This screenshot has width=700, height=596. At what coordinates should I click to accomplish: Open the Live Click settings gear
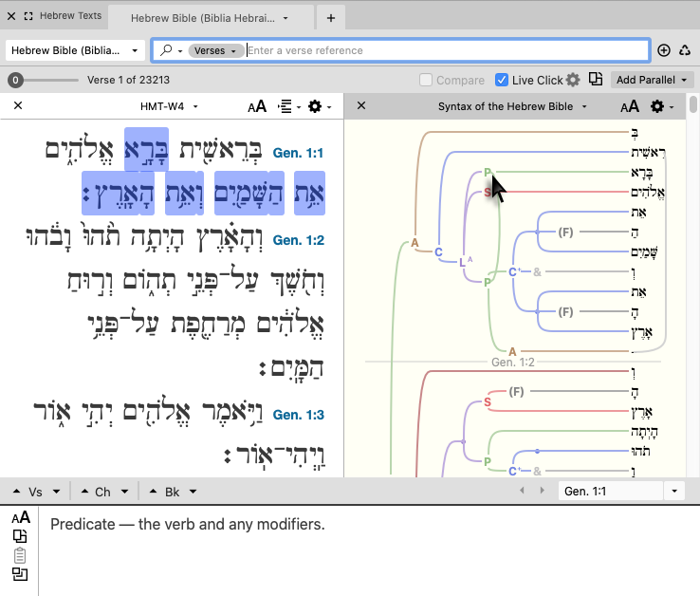(x=573, y=81)
